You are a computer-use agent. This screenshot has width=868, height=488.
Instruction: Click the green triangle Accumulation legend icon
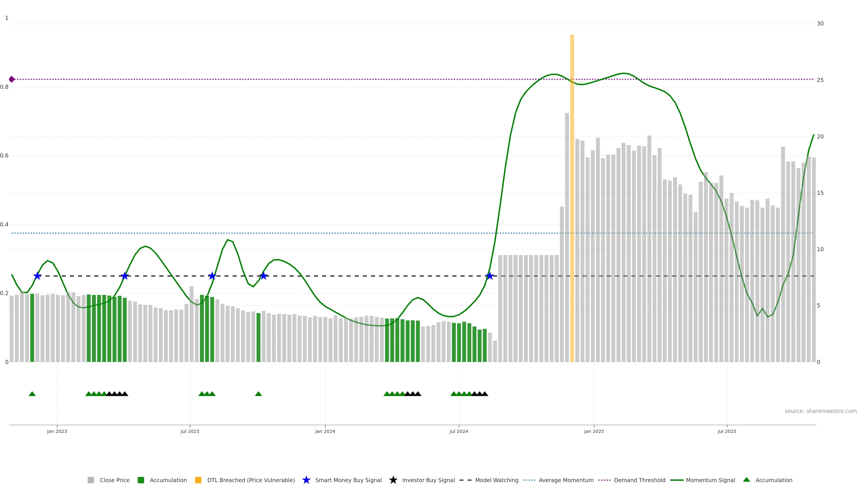click(x=747, y=480)
